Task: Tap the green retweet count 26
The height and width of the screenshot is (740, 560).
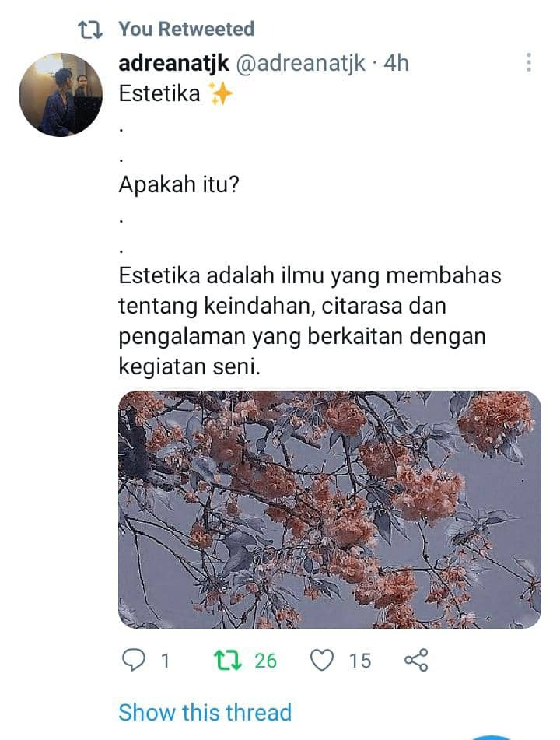Action: pos(265,661)
